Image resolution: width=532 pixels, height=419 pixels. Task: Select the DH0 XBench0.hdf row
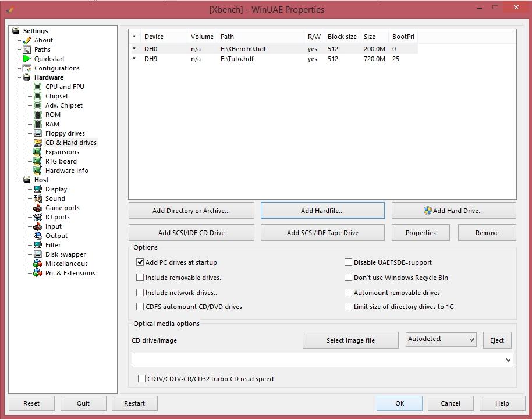pyautogui.click(x=273, y=49)
